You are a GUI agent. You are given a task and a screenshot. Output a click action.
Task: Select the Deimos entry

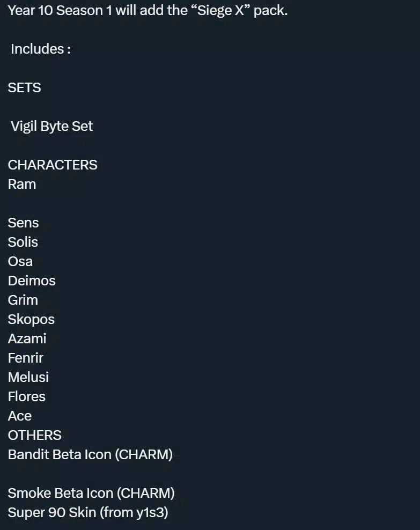coord(32,281)
